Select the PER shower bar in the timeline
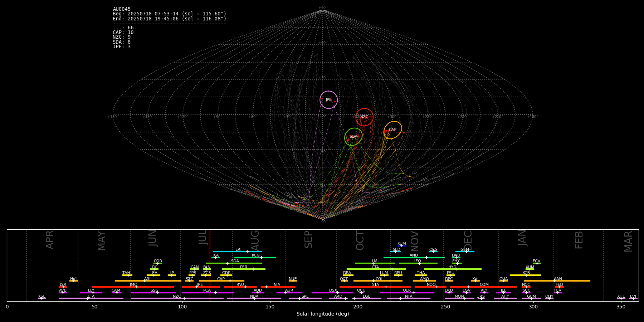 244,269
